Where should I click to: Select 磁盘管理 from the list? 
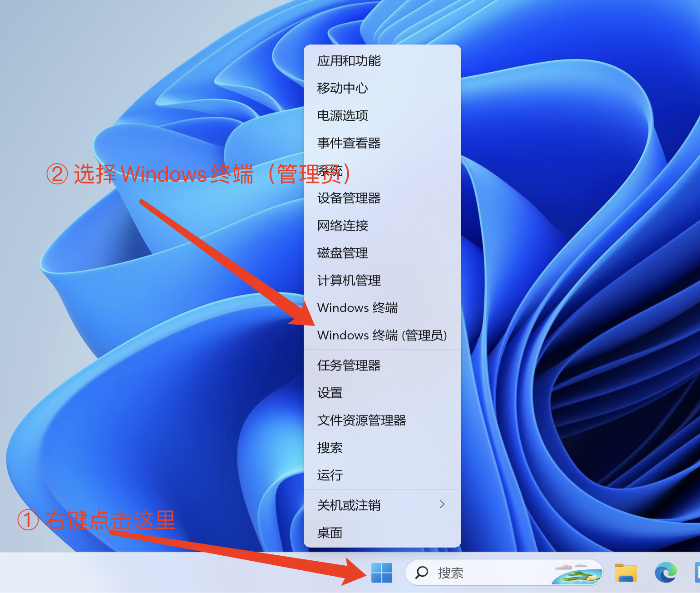pos(382,253)
